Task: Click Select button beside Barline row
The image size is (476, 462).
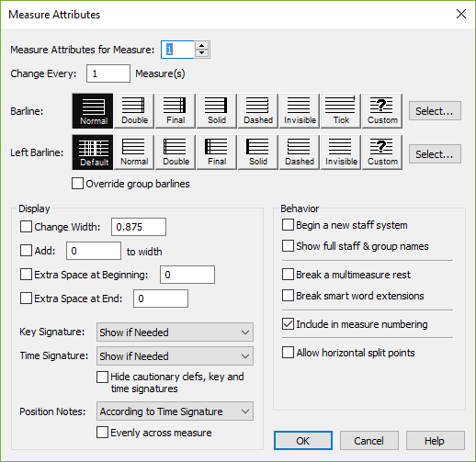Action: 435,111
